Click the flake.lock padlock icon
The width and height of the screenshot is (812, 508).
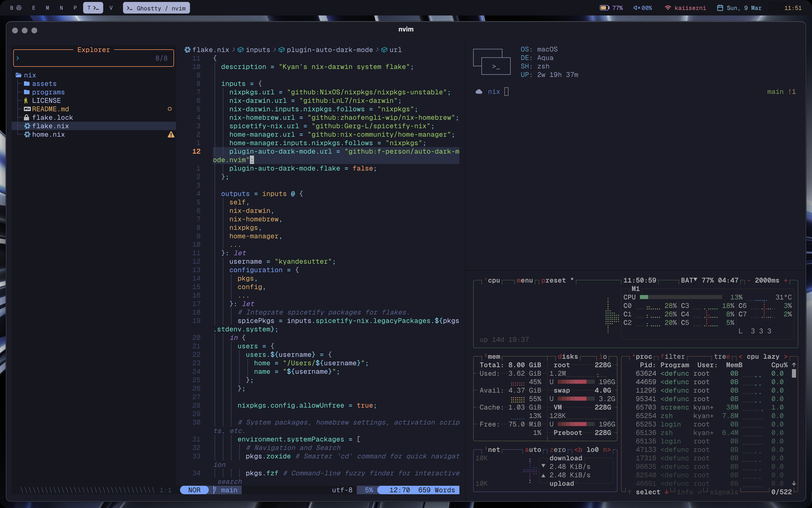click(x=27, y=117)
